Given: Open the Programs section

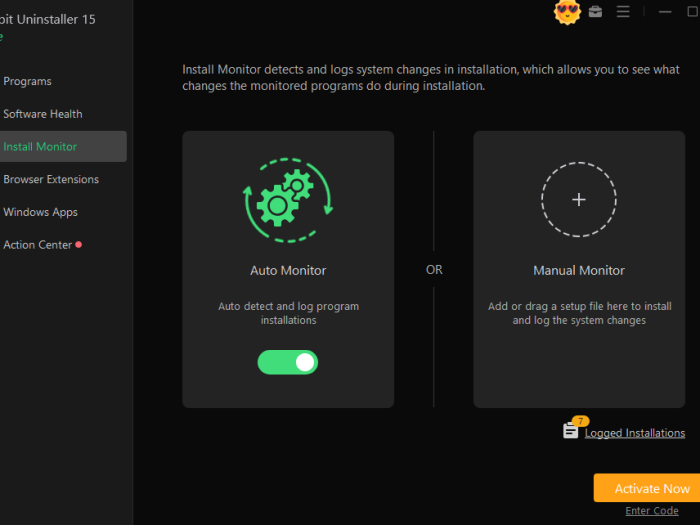Looking at the screenshot, I should tap(27, 81).
